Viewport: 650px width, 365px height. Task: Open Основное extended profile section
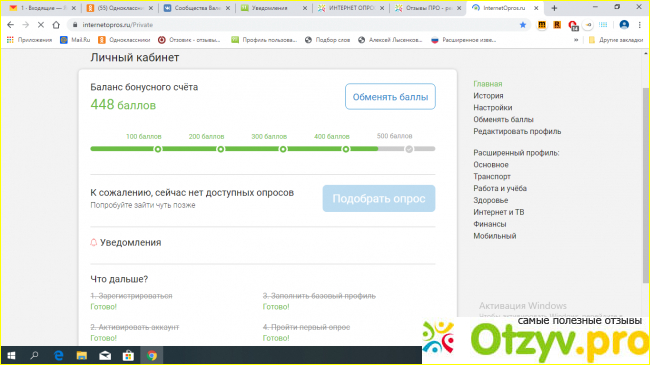coord(491,165)
